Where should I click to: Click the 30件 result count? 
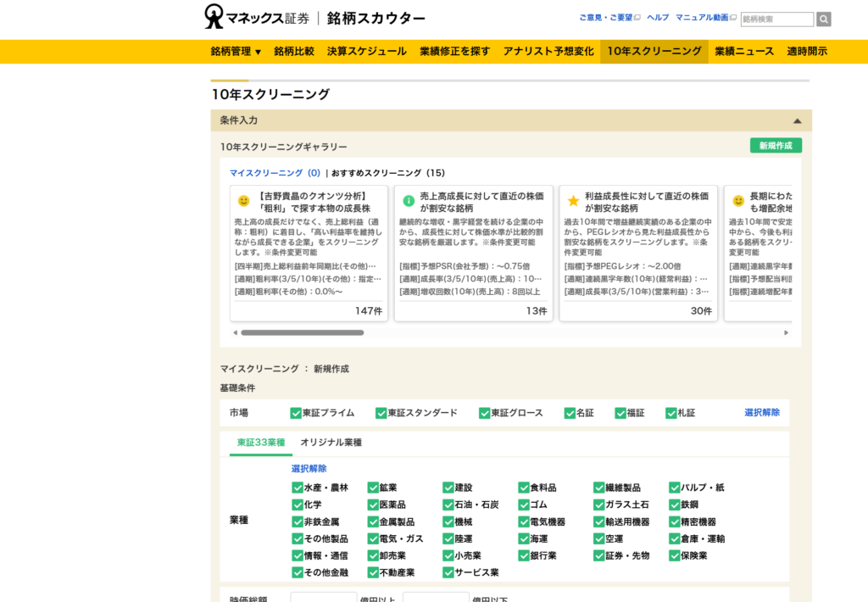tap(701, 311)
